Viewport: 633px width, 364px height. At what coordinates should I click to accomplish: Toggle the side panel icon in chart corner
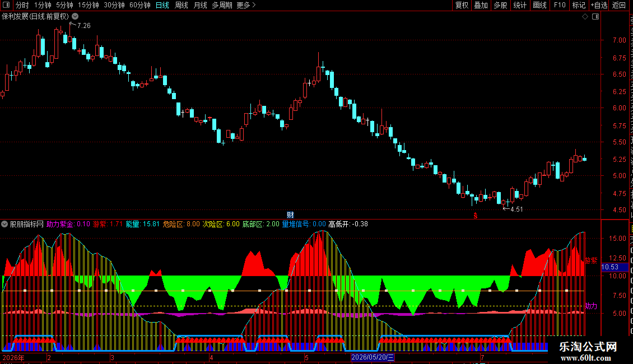click(x=595, y=17)
